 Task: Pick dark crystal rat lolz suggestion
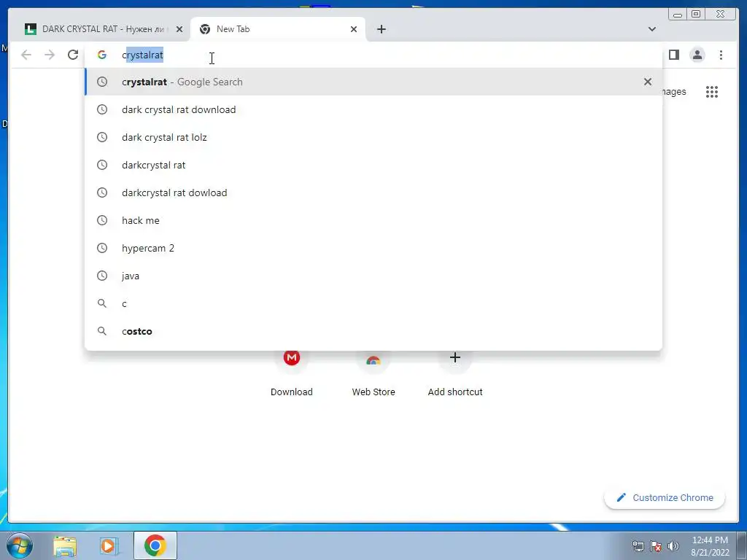[373, 137]
